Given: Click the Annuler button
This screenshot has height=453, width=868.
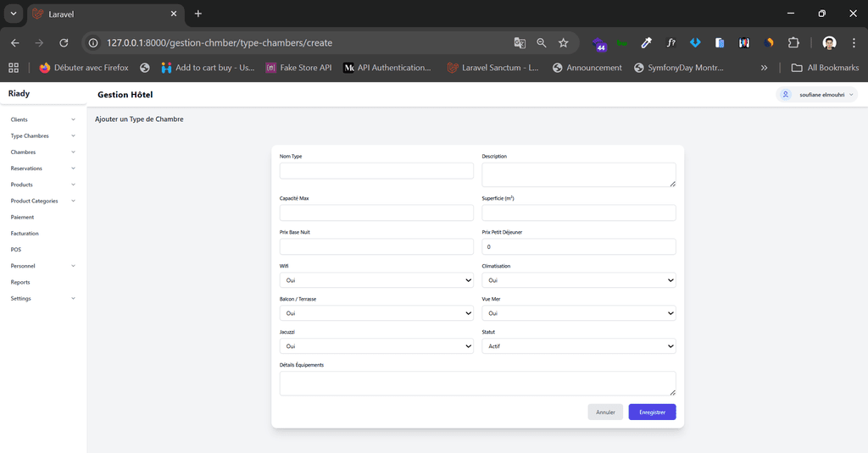Looking at the screenshot, I should coord(605,412).
